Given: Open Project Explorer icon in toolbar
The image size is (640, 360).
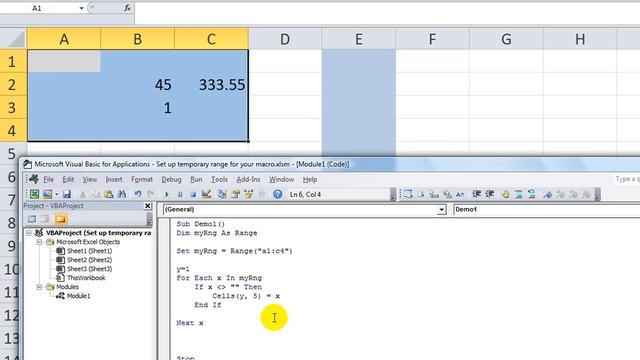Looking at the screenshot, I should pyautogui.click(x=222, y=194).
